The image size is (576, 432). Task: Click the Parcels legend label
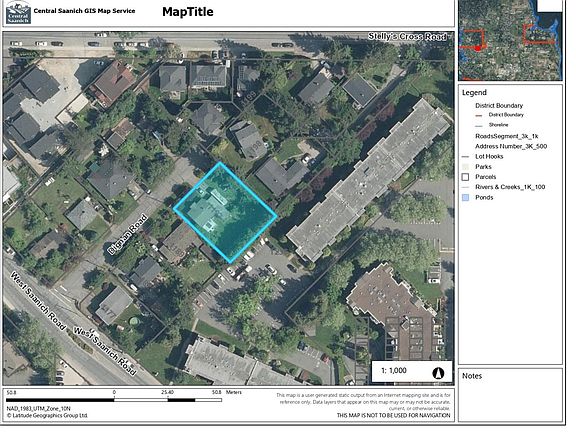(486, 177)
